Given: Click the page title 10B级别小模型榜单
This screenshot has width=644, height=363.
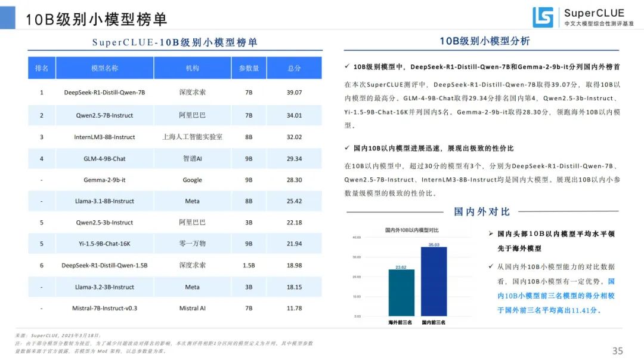Looking at the screenshot, I should [97, 19].
